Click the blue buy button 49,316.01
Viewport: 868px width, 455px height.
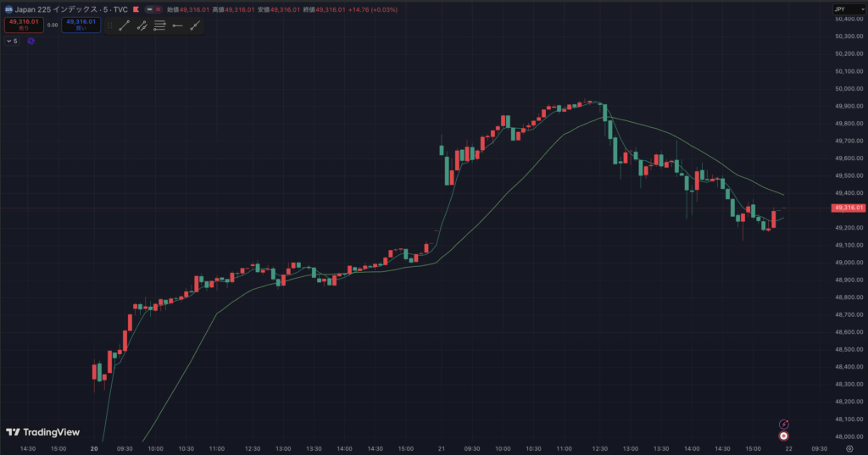pos(81,25)
